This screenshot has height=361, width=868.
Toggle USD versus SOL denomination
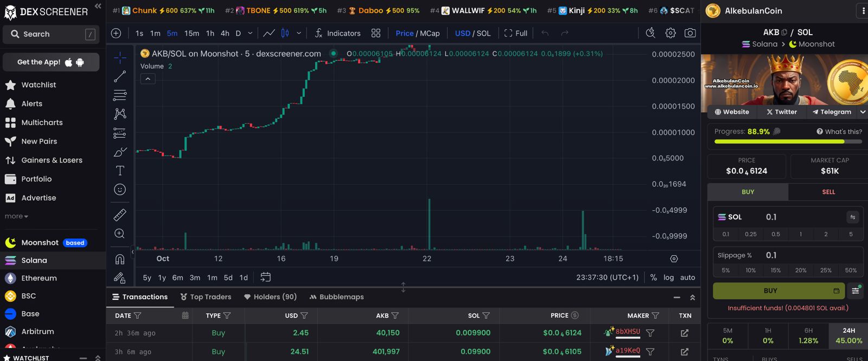pos(473,33)
